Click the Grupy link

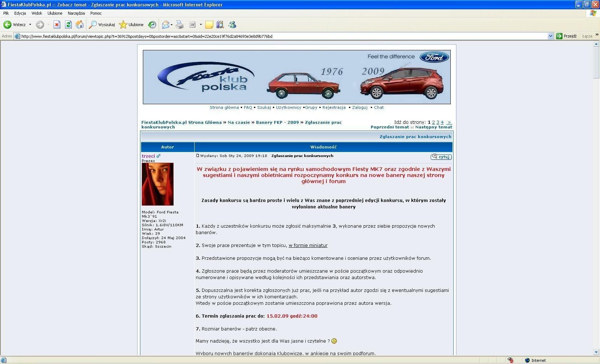(x=311, y=107)
